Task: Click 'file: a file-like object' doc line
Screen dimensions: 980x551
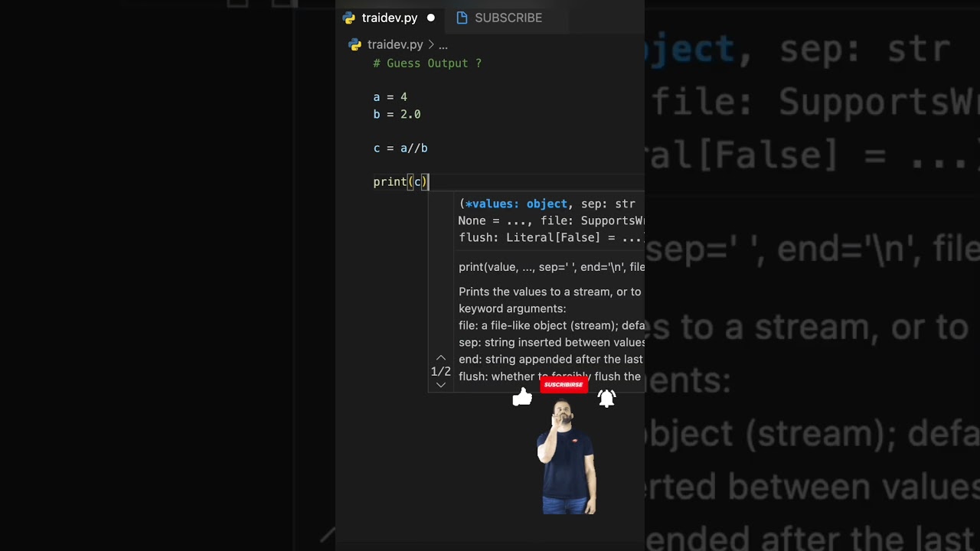Action: 551,325
